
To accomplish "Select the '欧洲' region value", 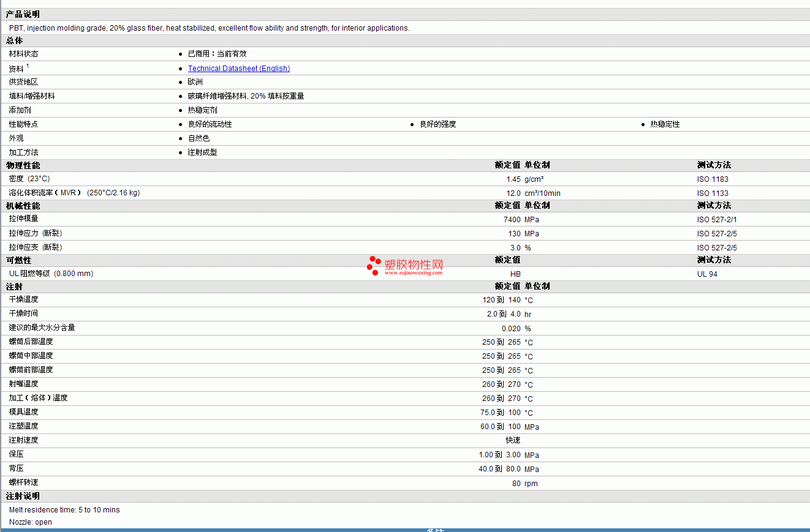I will click(195, 82).
